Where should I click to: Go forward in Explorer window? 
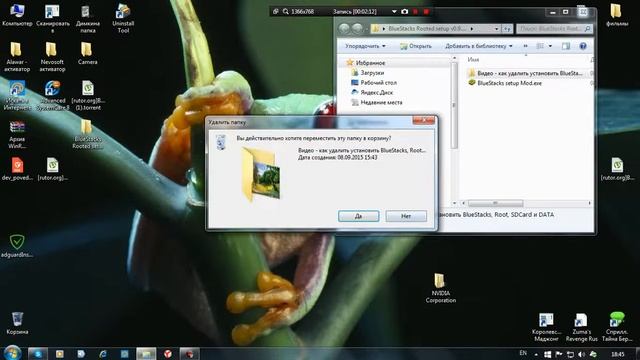coord(358,29)
